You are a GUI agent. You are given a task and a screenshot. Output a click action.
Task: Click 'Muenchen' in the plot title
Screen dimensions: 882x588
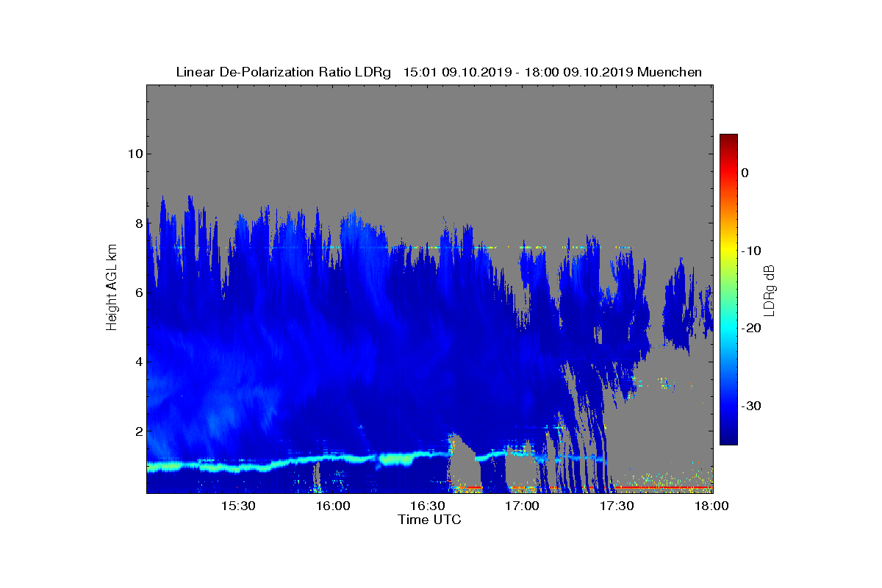[x=670, y=72]
